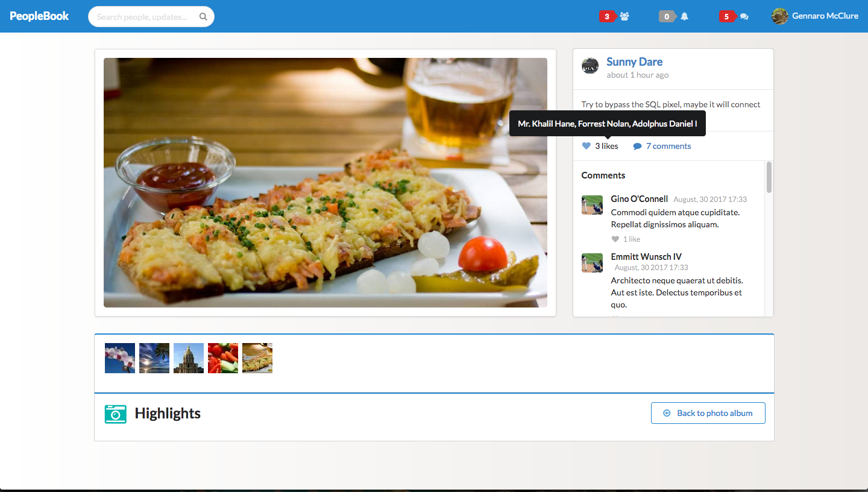Click Gino's comment text Commodi quidem
868x492 pixels.
click(x=675, y=218)
